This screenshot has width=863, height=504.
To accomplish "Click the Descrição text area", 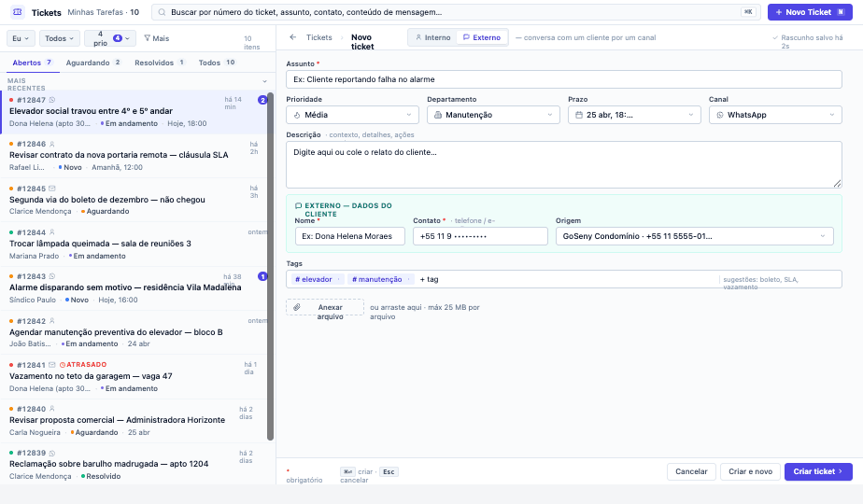I will point(563,164).
